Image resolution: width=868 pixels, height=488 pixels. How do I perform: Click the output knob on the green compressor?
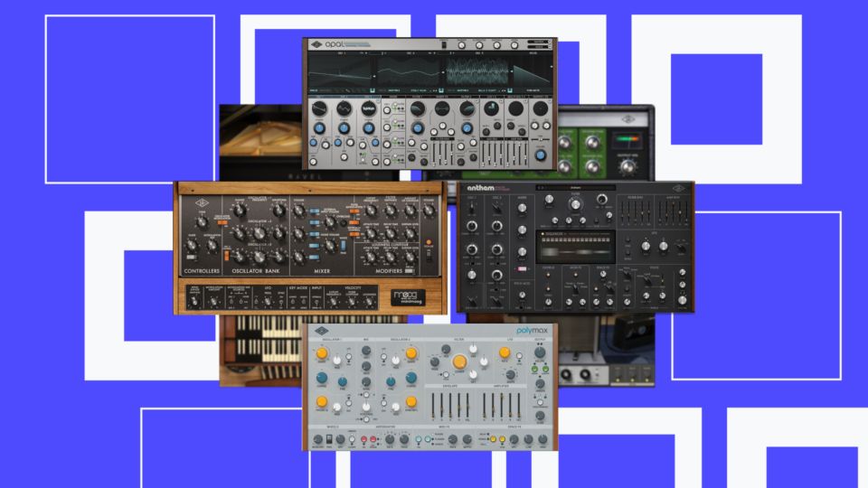click(x=627, y=166)
